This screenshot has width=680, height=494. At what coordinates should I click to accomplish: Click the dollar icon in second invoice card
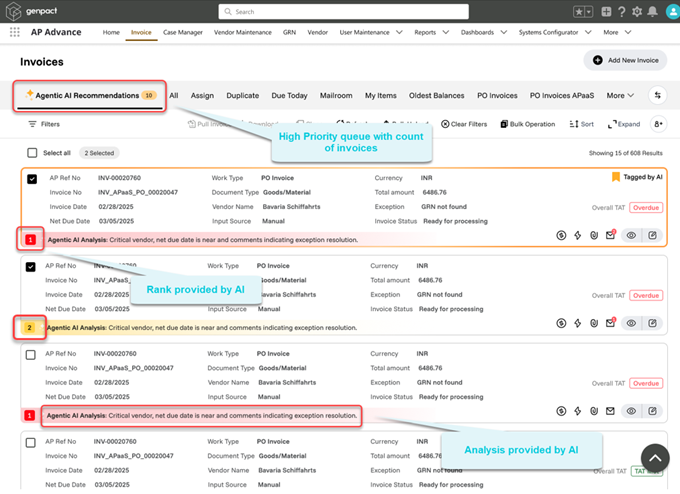[561, 324]
